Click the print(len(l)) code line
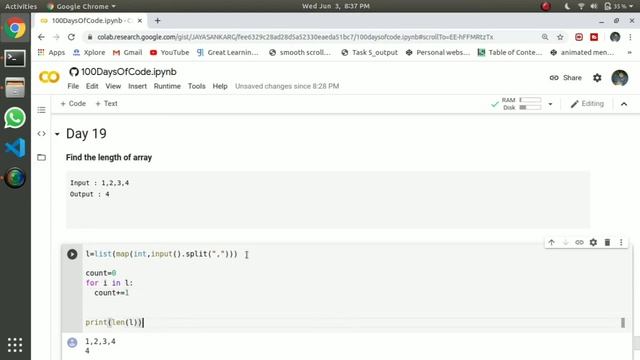The width and height of the screenshot is (640, 360). point(114,322)
